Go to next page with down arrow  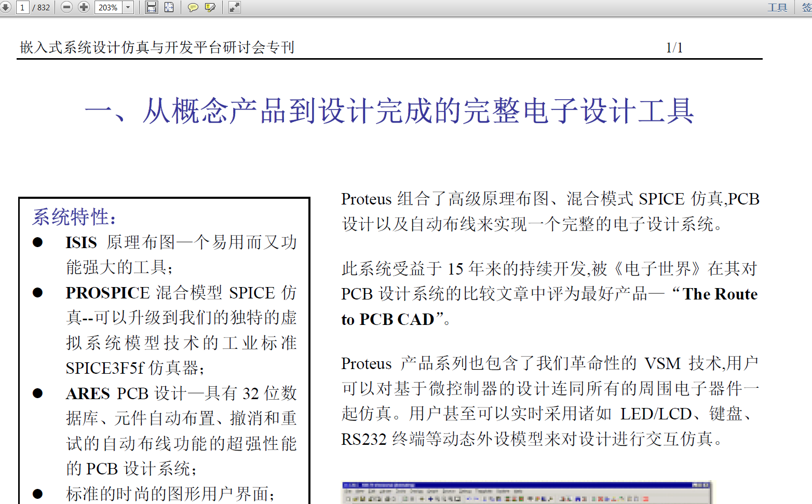click(5, 7)
